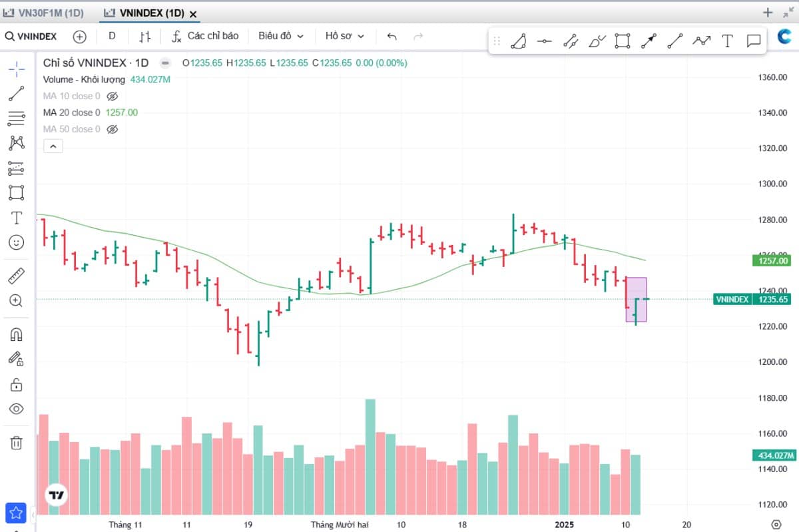Expand the chart to fullscreen with the arrows icon
The image size is (799, 532).
tap(789, 12)
